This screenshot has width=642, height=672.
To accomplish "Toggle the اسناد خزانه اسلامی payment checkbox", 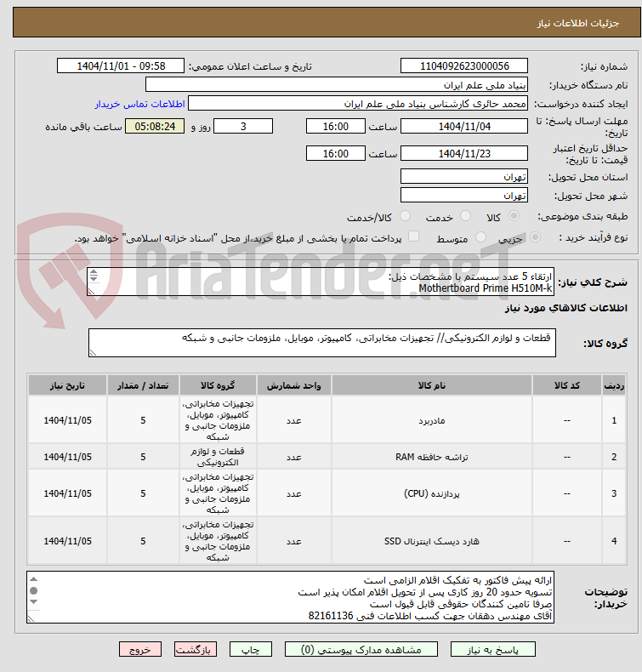I will (x=413, y=236).
